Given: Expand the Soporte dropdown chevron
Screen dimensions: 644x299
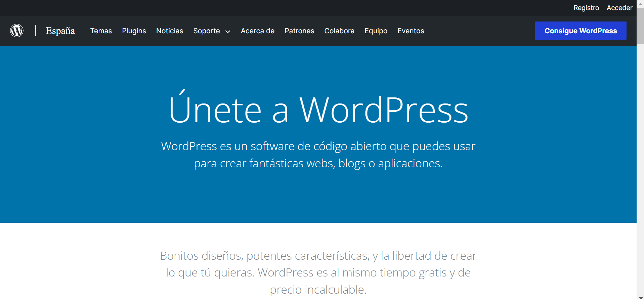Looking at the screenshot, I should point(228,32).
